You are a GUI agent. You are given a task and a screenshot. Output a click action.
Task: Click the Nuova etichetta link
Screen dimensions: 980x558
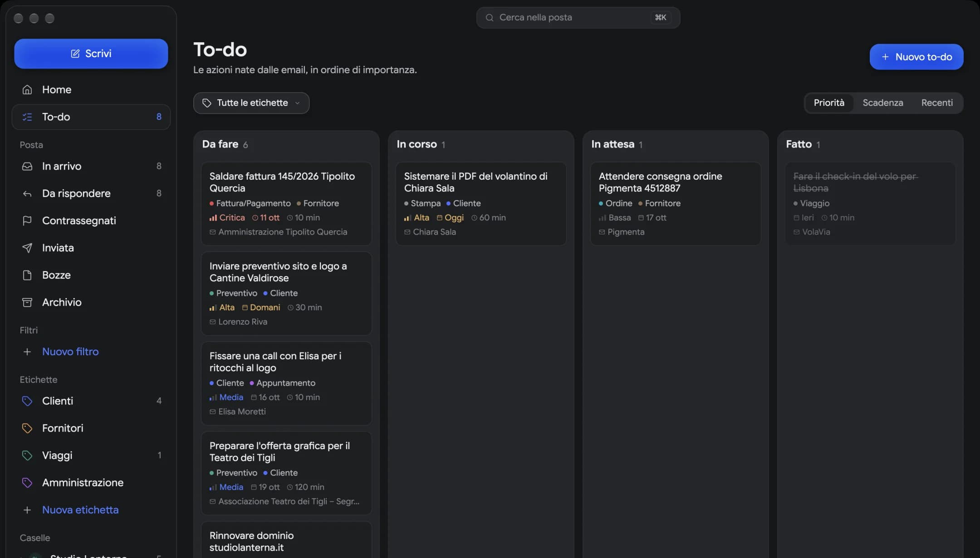(x=80, y=510)
